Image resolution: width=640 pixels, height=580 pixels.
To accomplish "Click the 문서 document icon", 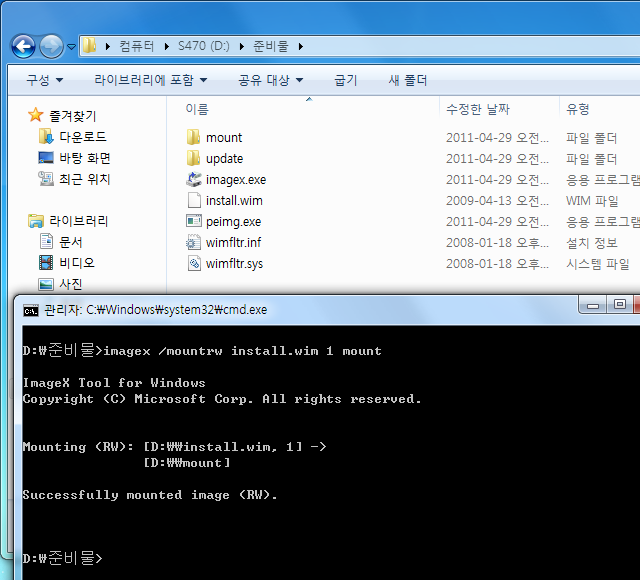I will coord(46,241).
